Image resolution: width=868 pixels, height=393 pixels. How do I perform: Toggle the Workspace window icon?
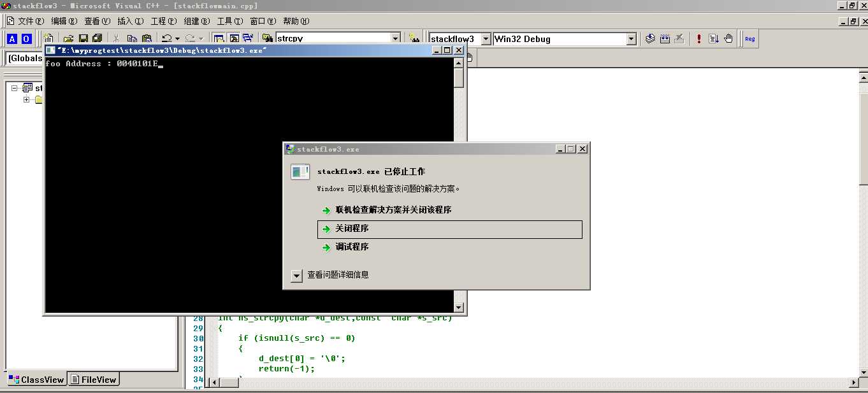click(x=219, y=39)
